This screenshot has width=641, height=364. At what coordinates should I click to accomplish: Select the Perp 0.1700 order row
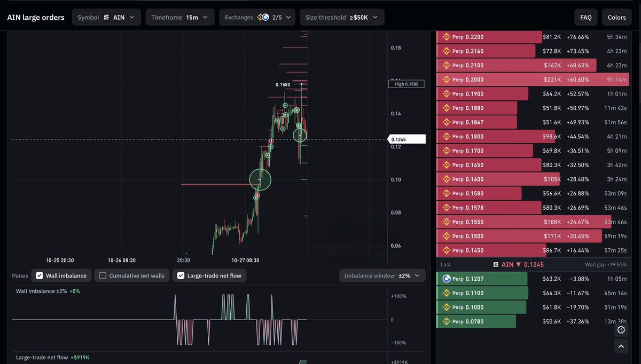point(533,151)
